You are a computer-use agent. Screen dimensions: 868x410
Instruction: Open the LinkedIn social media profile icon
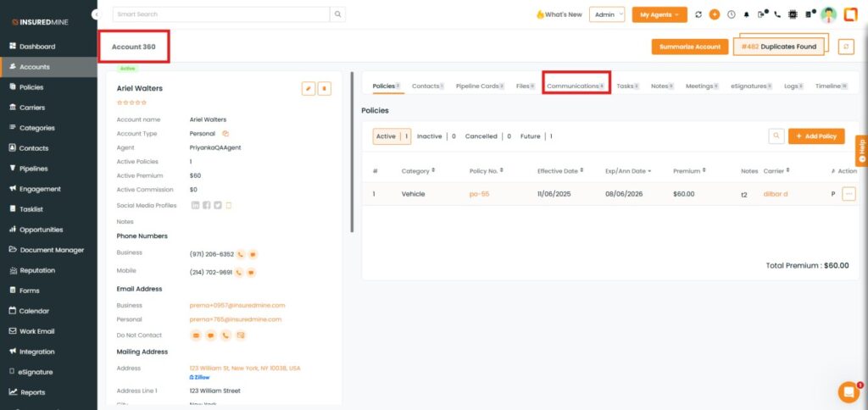196,205
